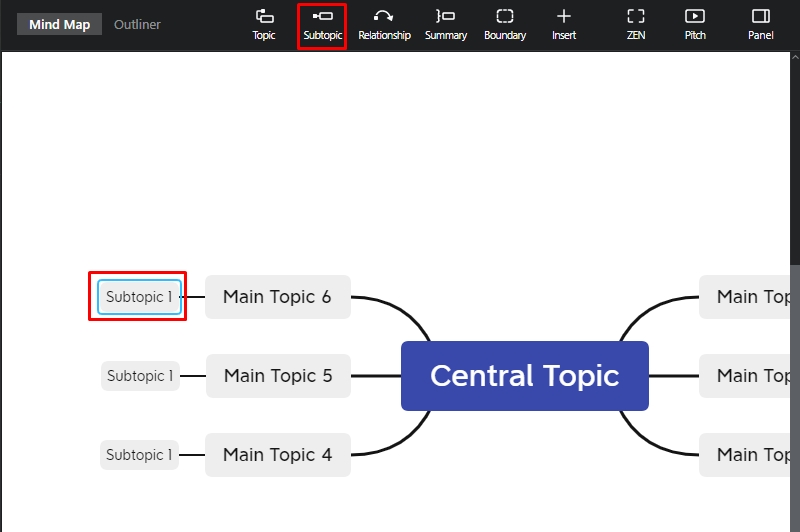Screen dimensions: 800x532
Task: Select the Central Topic node
Action: [524, 376]
